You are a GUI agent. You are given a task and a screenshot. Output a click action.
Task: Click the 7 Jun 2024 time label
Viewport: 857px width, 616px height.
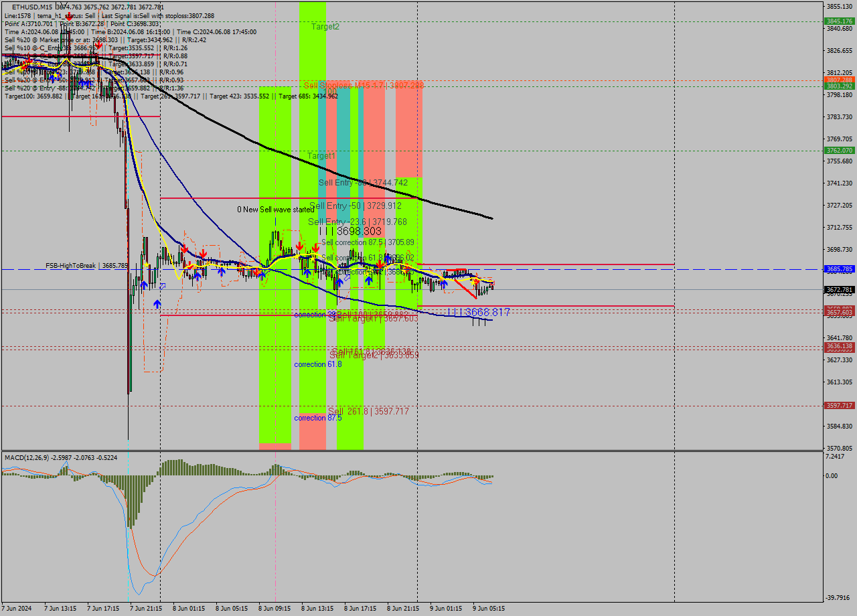[x=16, y=609]
